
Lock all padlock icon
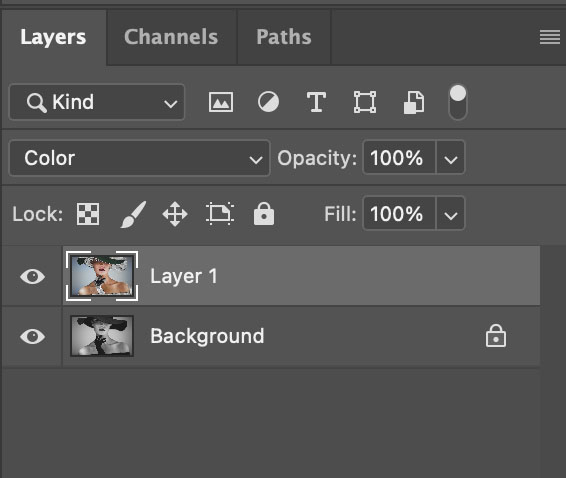point(264,214)
